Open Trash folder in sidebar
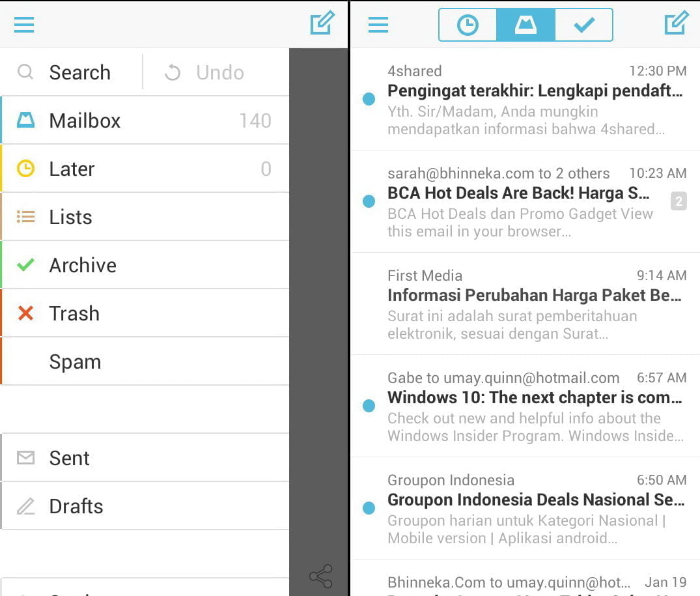Viewport: 700px width, 596px height. coord(145,313)
